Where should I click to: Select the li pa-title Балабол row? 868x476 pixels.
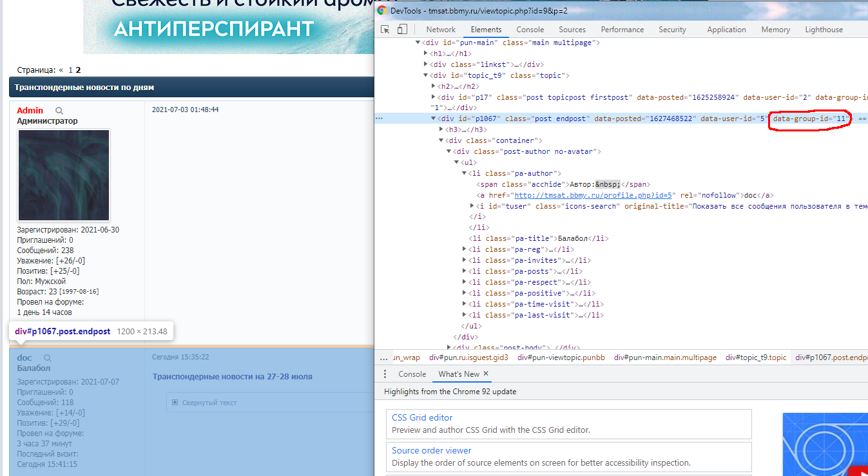539,239
